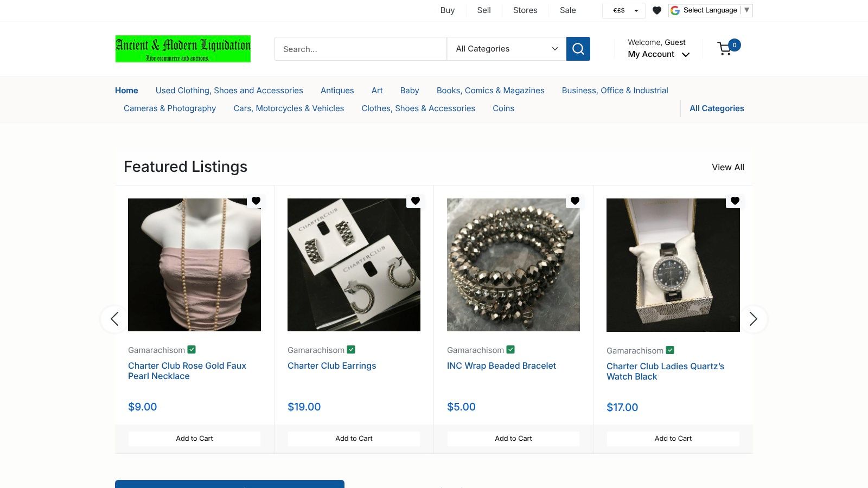Click the earrings product photo
The image size is (868, 488).
coord(354,265)
